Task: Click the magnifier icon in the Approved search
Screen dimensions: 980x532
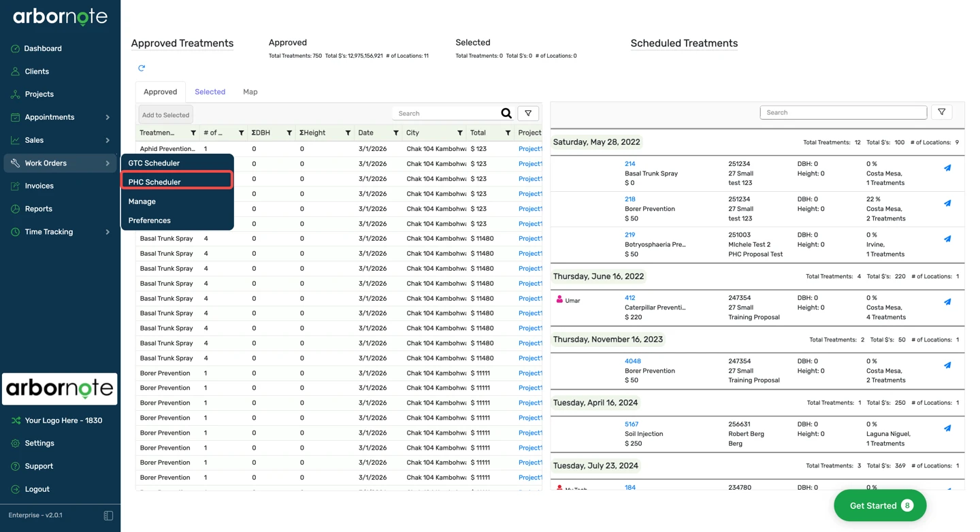Action: 506,114
